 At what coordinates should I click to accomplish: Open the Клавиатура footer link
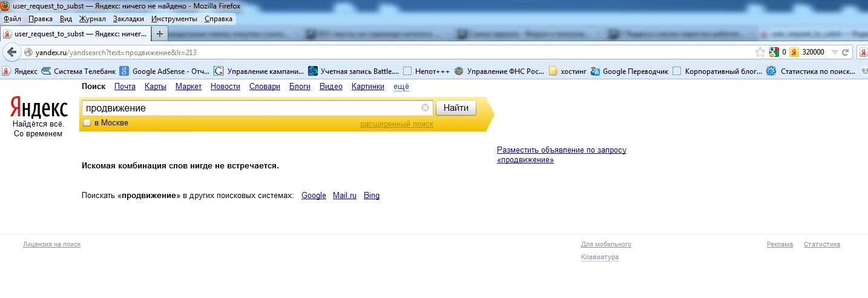599,257
